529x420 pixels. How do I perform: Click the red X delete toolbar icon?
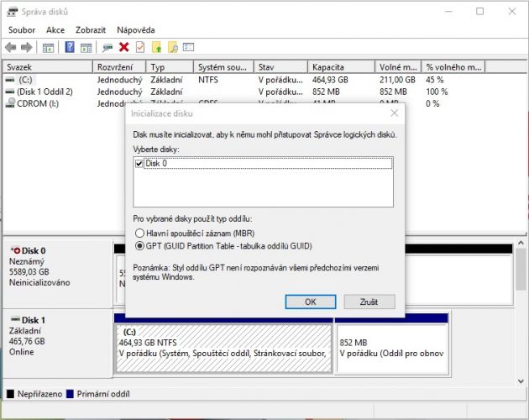pos(123,47)
